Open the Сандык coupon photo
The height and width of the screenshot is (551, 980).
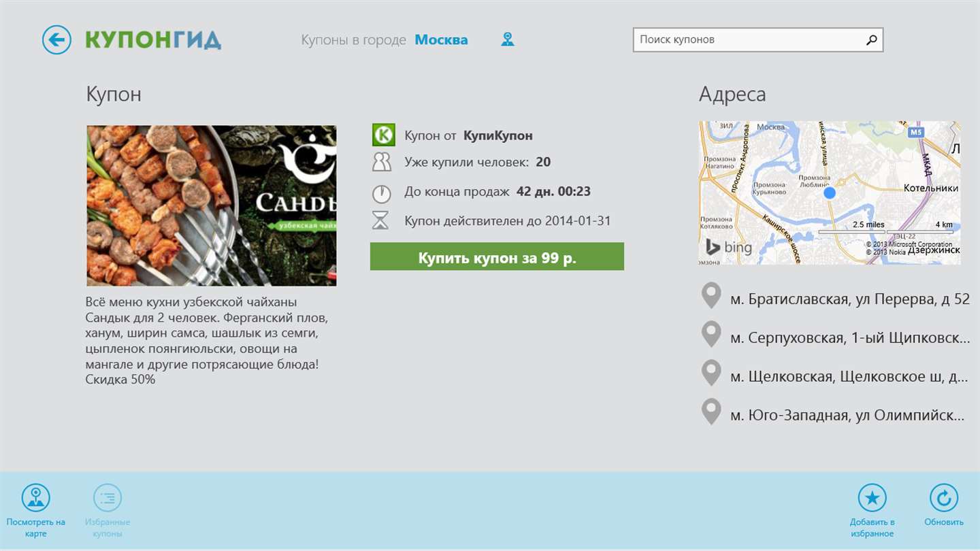212,205
